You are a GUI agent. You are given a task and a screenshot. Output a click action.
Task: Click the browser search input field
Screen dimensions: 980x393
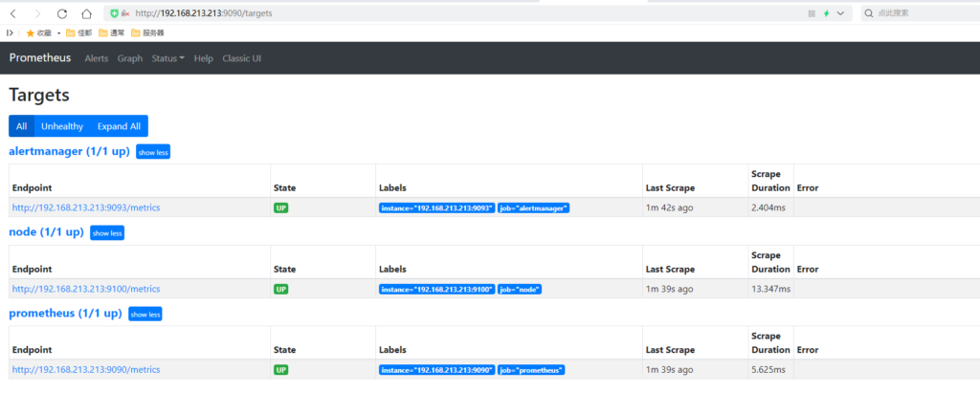[919, 13]
